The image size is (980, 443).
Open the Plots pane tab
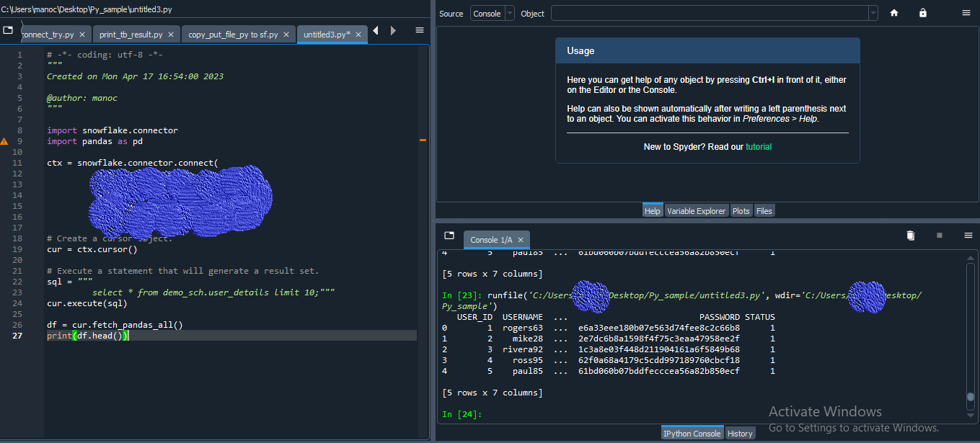pos(741,210)
